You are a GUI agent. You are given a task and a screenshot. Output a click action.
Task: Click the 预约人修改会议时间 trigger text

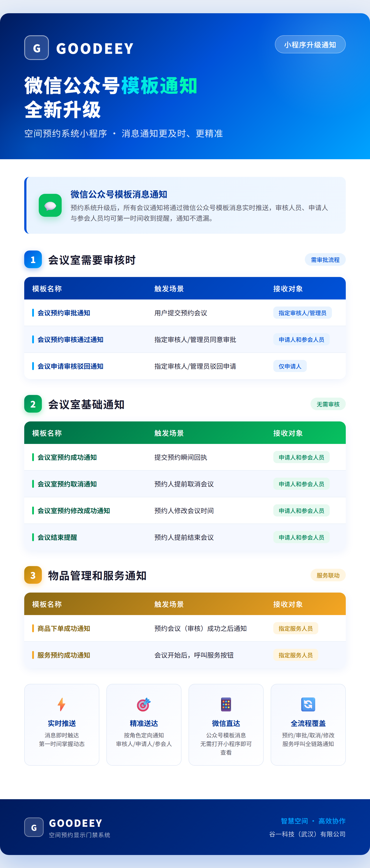pos(184,511)
